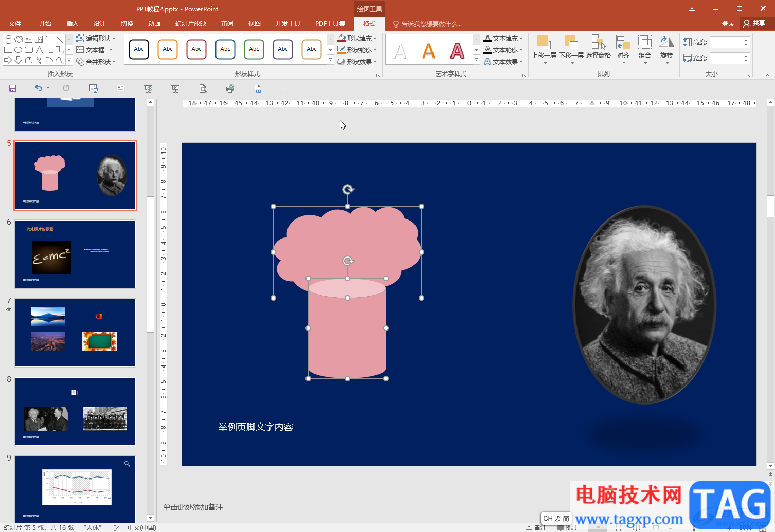Save the presentation with the purple disk icon

(13, 88)
